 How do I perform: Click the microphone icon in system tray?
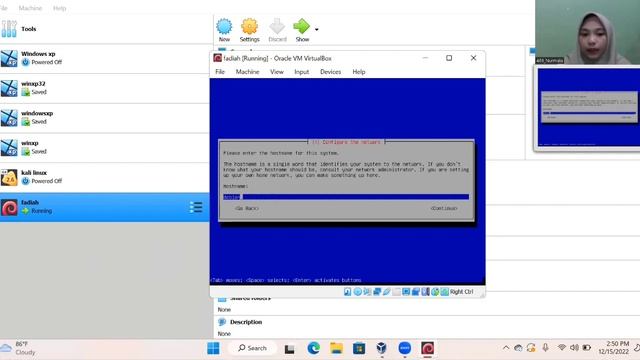(x=545, y=348)
